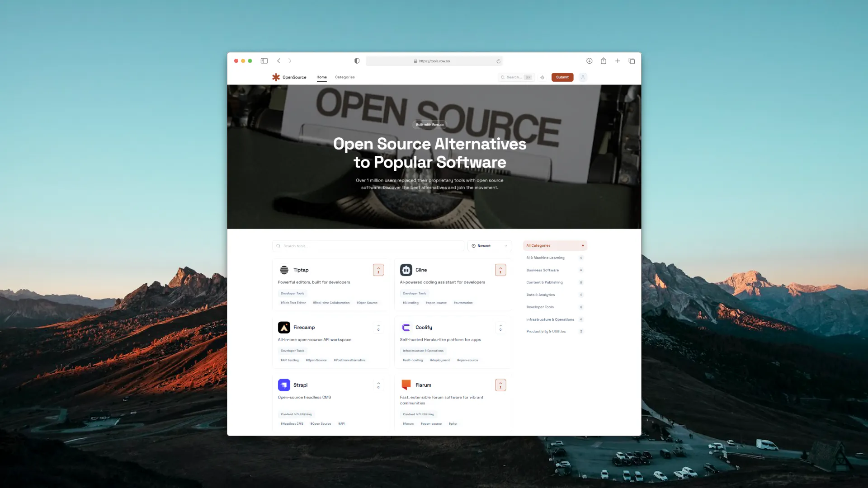
Task: Click the #self-hosting hashtag
Action: tap(413, 361)
